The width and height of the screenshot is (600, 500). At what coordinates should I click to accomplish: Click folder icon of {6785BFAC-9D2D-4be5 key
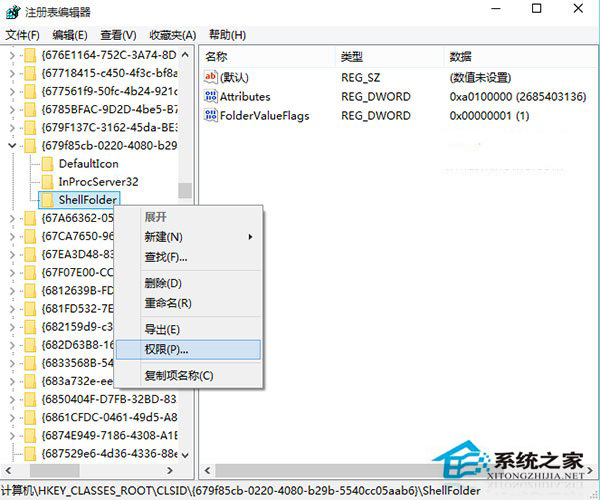pos(30,110)
